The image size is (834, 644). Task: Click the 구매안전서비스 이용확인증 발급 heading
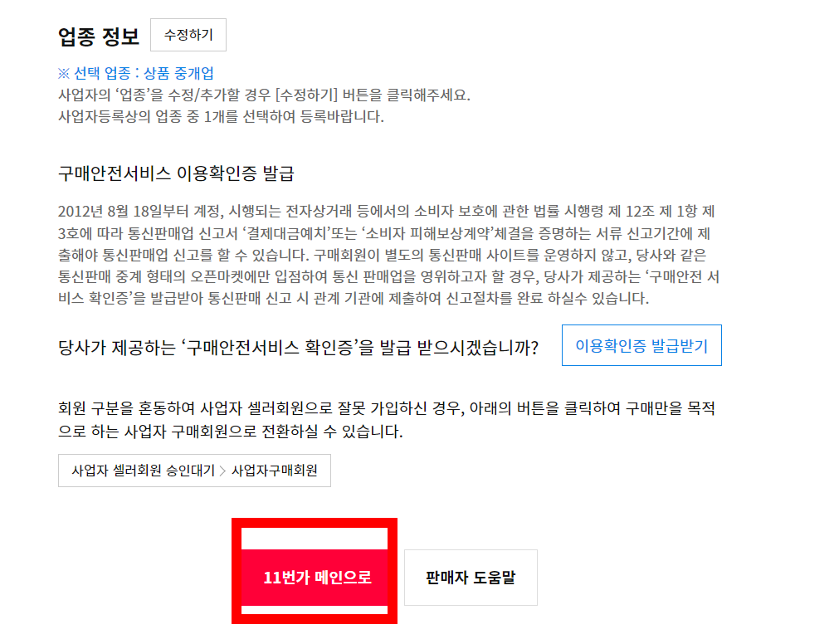176,173
